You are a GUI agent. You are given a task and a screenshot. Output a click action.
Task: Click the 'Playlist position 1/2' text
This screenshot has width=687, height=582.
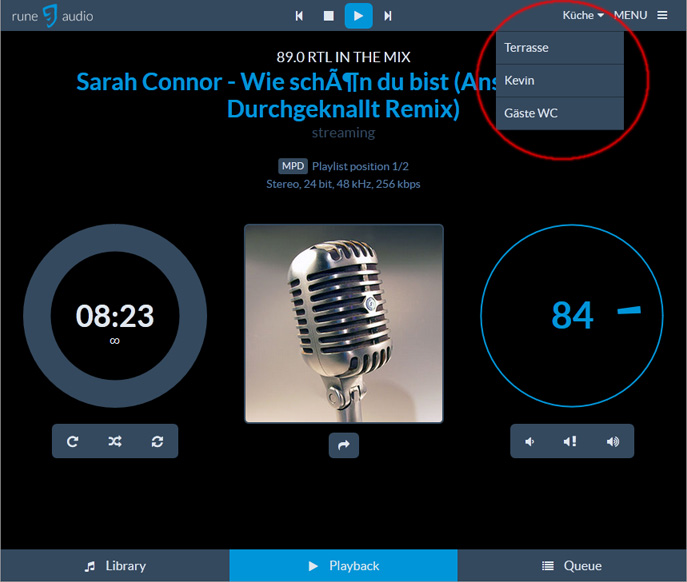360,167
